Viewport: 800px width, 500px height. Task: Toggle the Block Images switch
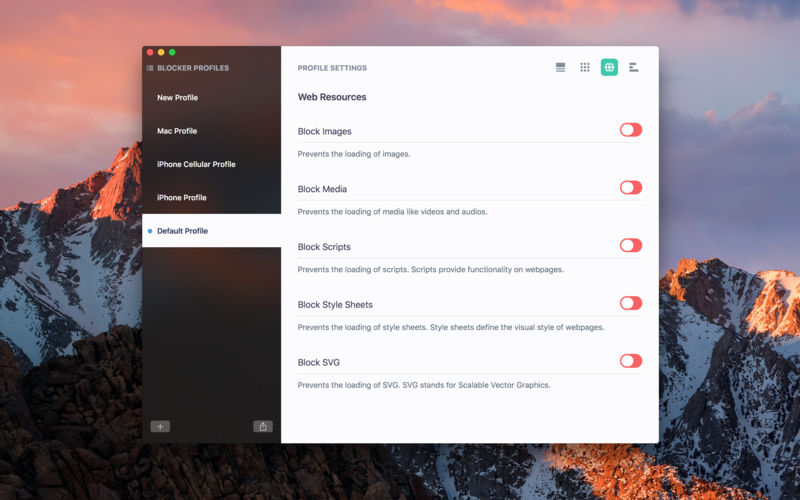point(631,130)
